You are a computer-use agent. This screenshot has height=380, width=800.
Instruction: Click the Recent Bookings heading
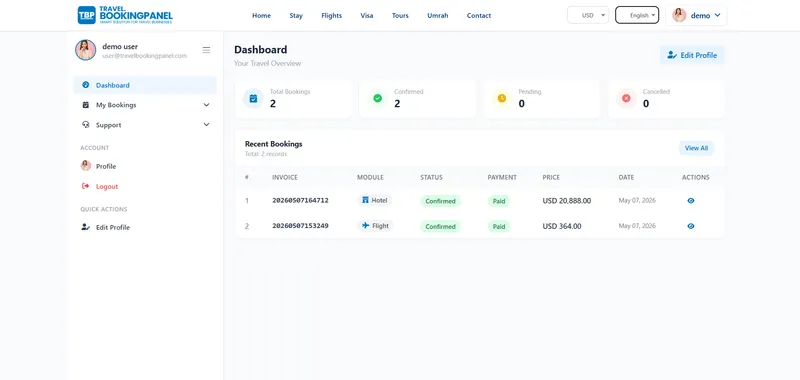tap(273, 144)
